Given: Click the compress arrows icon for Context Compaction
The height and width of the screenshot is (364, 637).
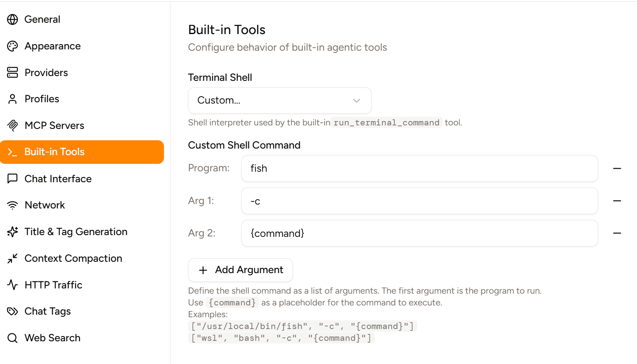Looking at the screenshot, I should tap(13, 258).
